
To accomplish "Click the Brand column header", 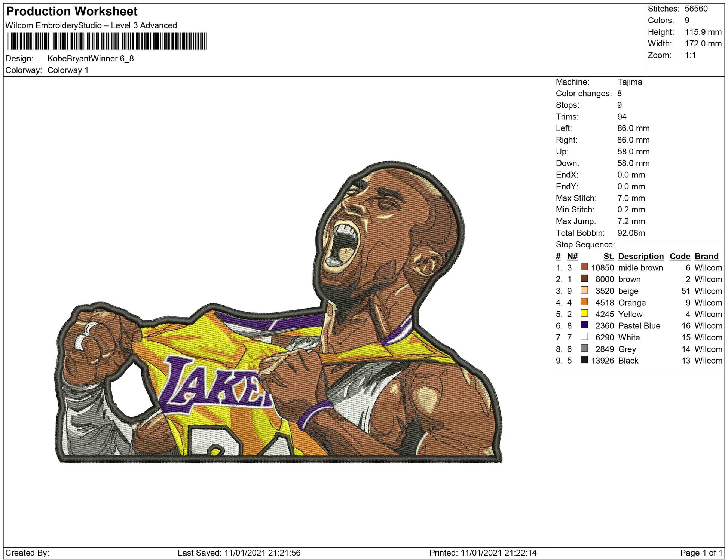I will point(706,256).
